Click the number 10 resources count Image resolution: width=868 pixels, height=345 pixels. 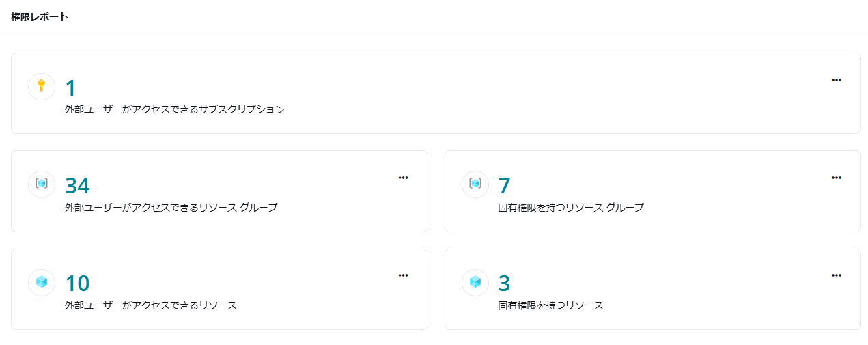[77, 284]
